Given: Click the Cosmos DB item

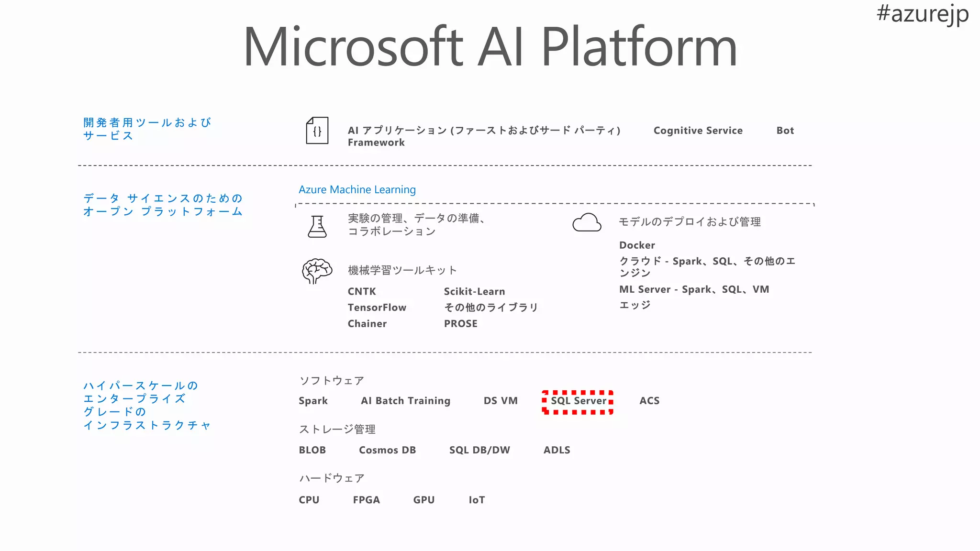Looking at the screenshot, I should 387,450.
